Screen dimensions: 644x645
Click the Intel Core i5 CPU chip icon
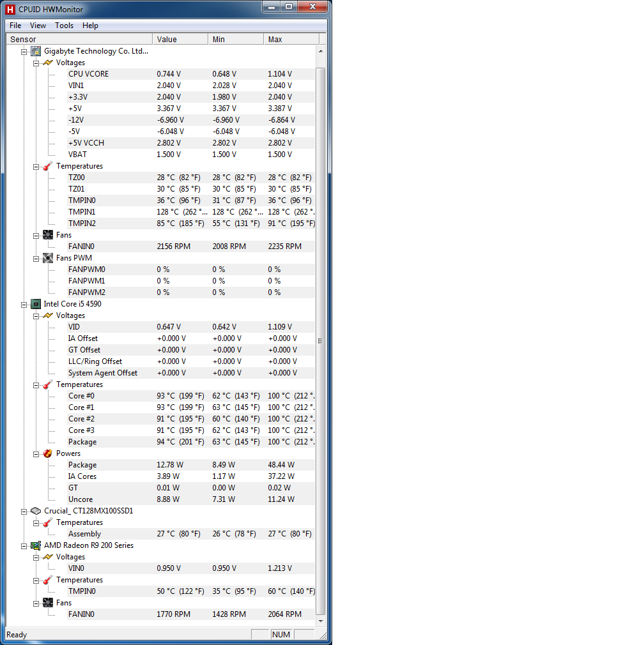point(36,304)
